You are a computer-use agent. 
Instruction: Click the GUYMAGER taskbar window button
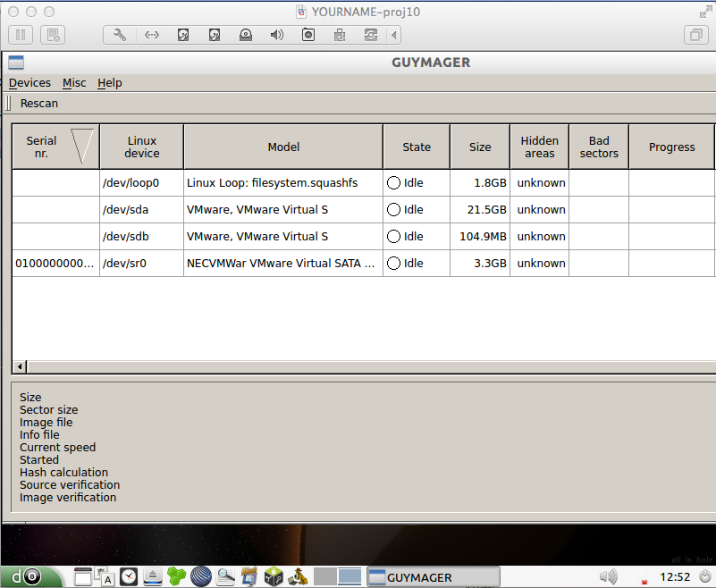click(x=434, y=577)
